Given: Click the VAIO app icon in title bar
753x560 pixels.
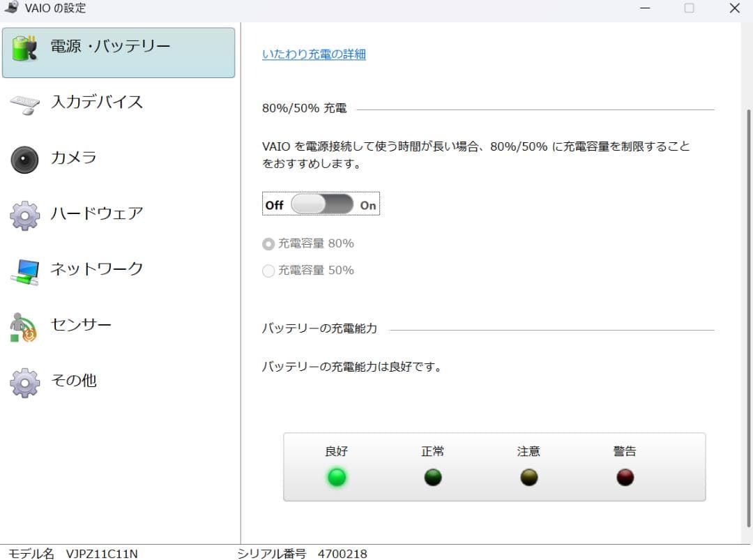Looking at the screenshot, I should coord(12,8).
